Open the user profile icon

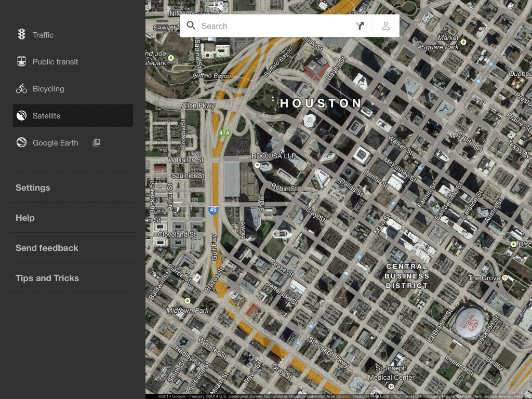pos(386,26)
